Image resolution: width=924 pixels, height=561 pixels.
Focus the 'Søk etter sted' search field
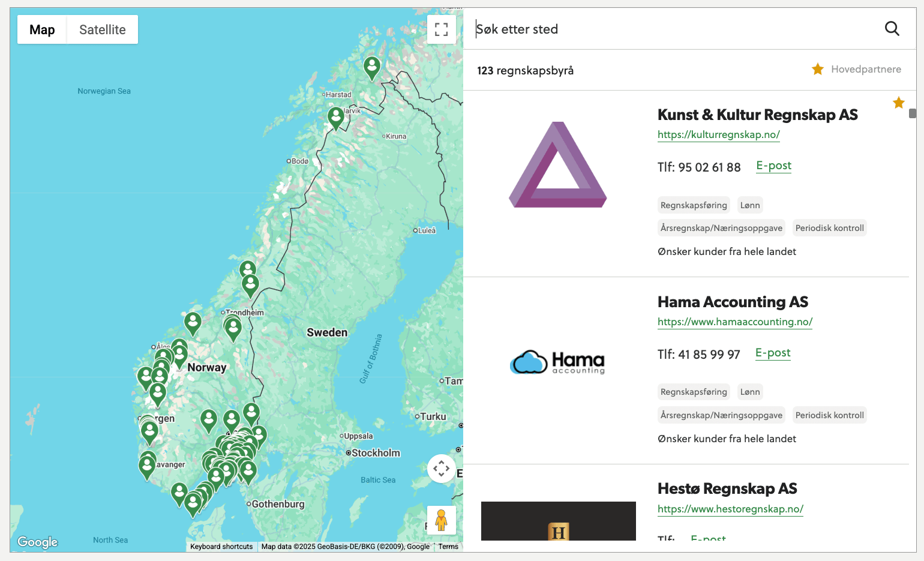pyautogui.click(x=672, y=29)
